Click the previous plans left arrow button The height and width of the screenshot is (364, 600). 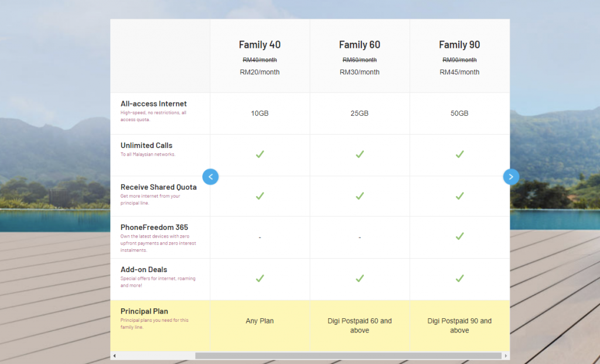[x=210, y=176]
